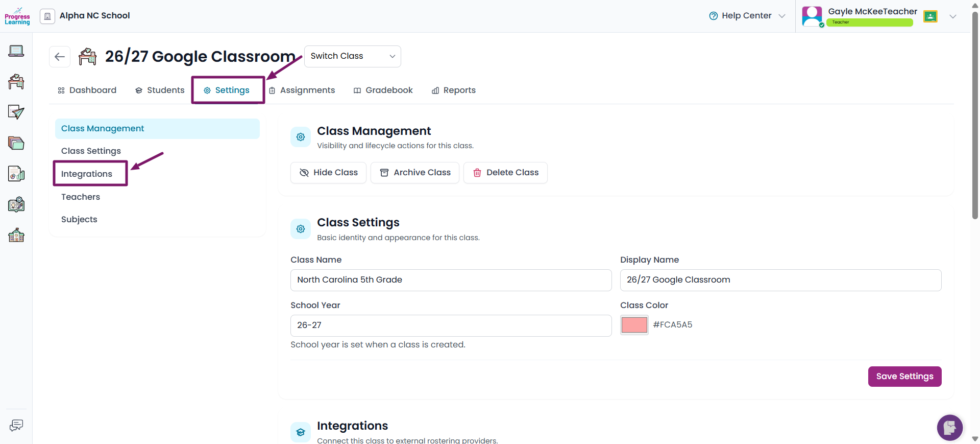The height and width of the screenshot is (444, 980).
Task: Select the archive box icon in Archive Class
Action: pyautogui.click(x=384, y=173)
